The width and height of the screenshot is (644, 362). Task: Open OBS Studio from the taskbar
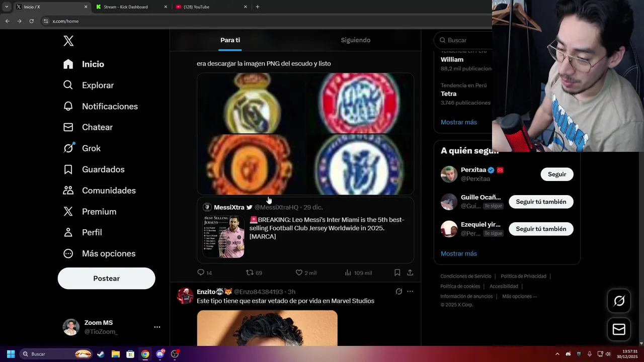(x=175, y=354)
